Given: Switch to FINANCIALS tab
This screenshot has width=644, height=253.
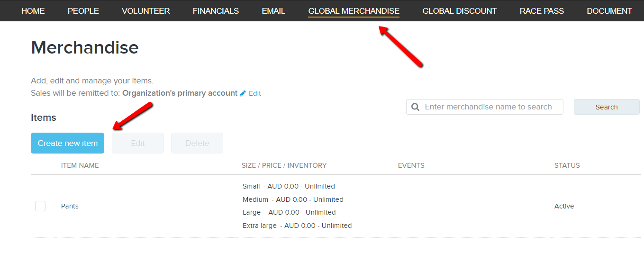Looking at the screenshot, I should (216, 11).
